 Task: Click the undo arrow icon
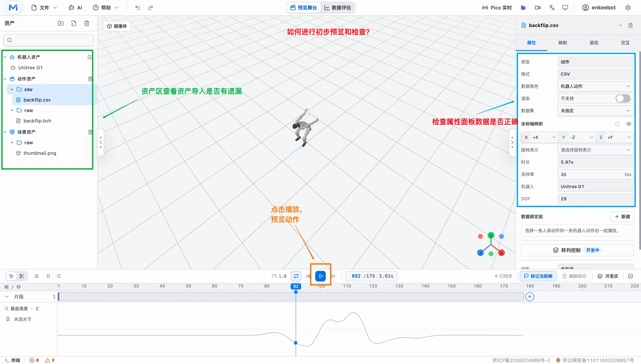point(138,8)
